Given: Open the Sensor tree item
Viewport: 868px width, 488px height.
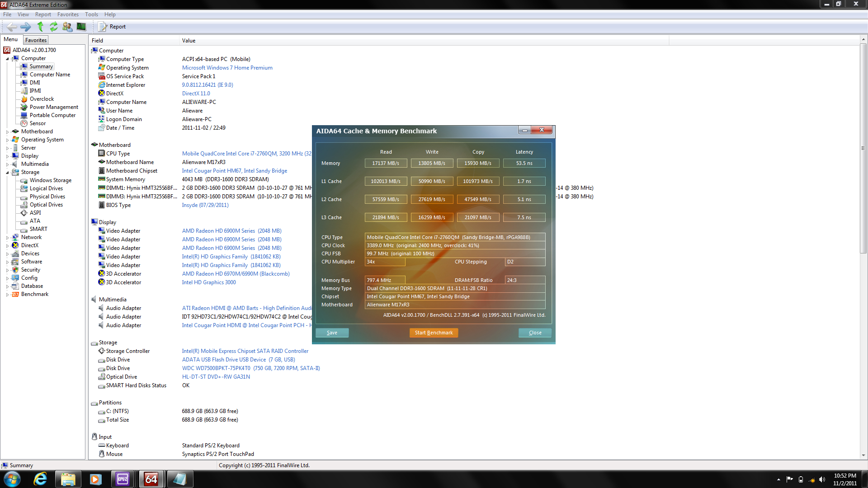Looking at the screenshot, I should point(38,123).
